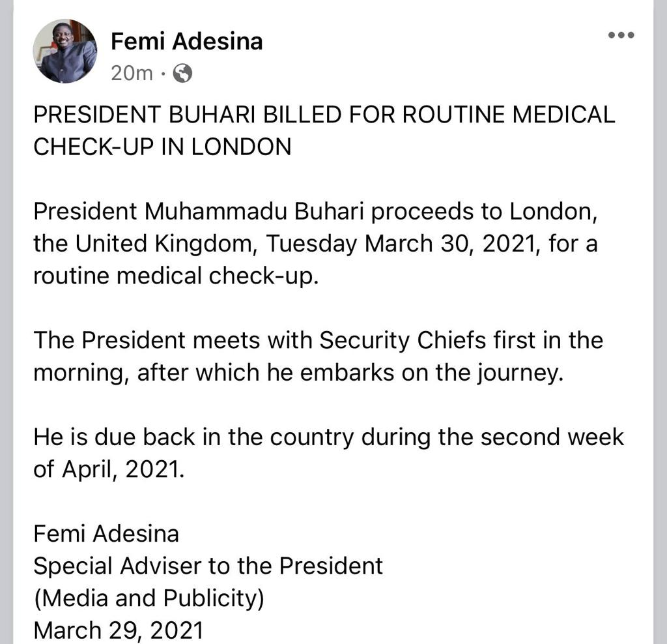Click the 20m post timestamp
667x644 pixels.
(x=131, y=74)
